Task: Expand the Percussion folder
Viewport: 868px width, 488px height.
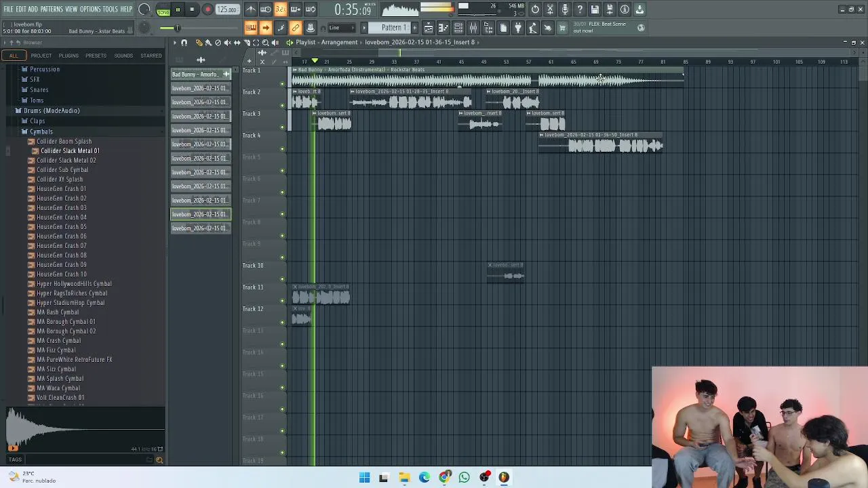Action: (x=45, y=69)
